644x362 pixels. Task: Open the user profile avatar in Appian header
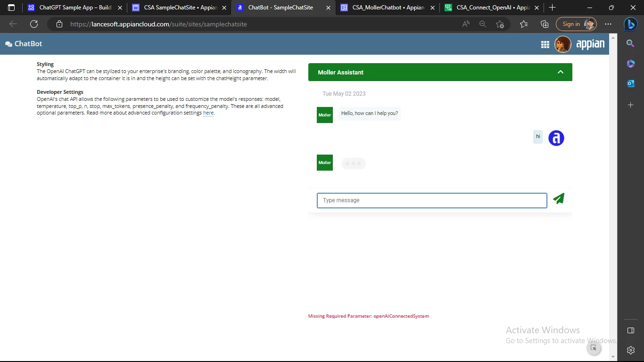pyautogui.click(x=563, y=44)
